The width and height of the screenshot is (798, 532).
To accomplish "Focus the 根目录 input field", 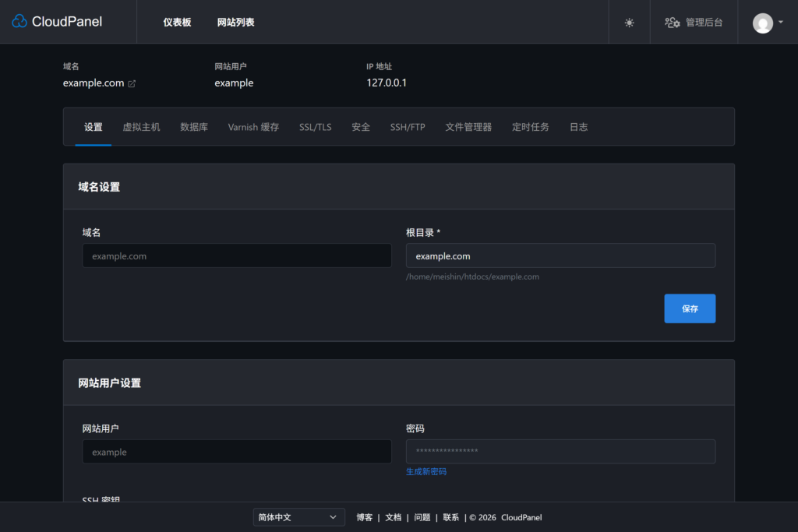I will 560,255.
